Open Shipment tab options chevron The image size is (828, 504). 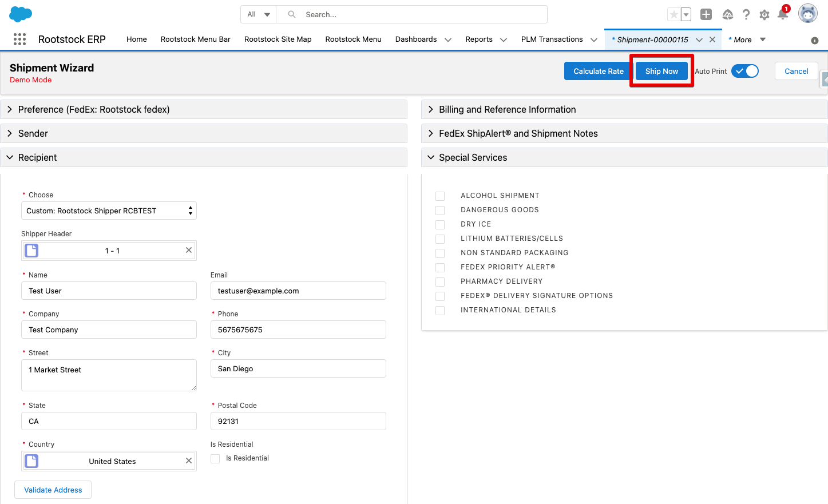point(699,39)
